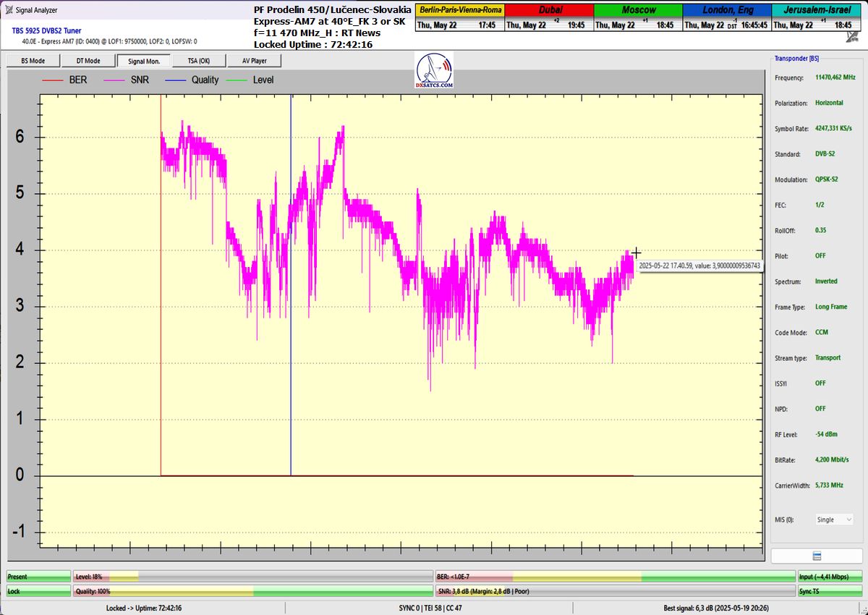Viewport: 868px width, 615px height.
Task: Click the SNR 3,8 dB margin bar
Action: tap(615, 591)
